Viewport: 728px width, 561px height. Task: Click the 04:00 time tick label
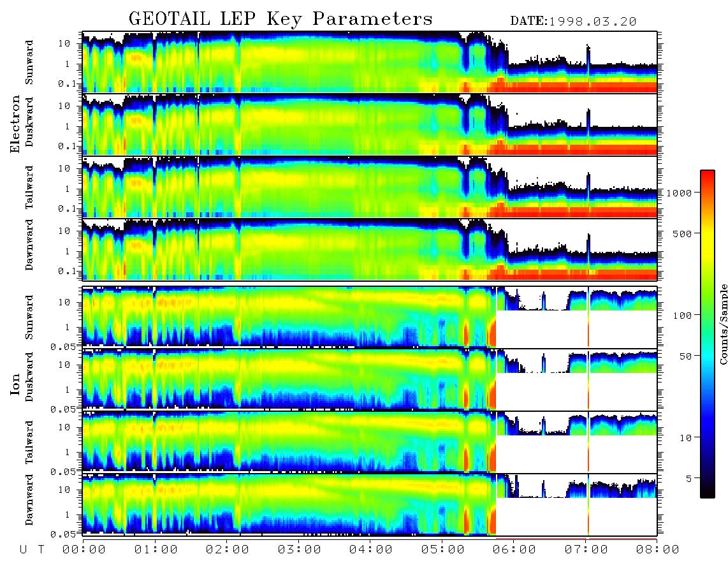[371, 550]
